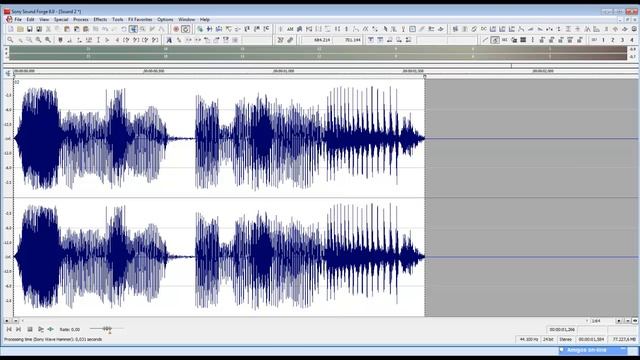Screen dimensions: 640x360
Task: Click the 00:00:00,500 ruler mark
Action: click(153, 71)
